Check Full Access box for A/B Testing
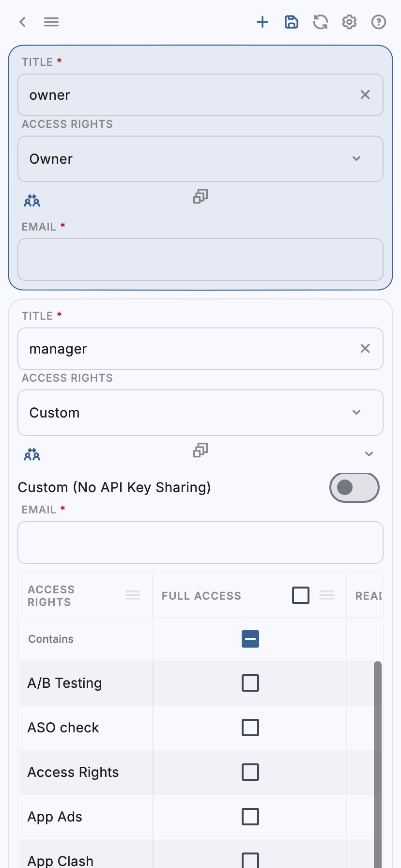The height and width of the screenshot is (868, 401). [250, 683]
